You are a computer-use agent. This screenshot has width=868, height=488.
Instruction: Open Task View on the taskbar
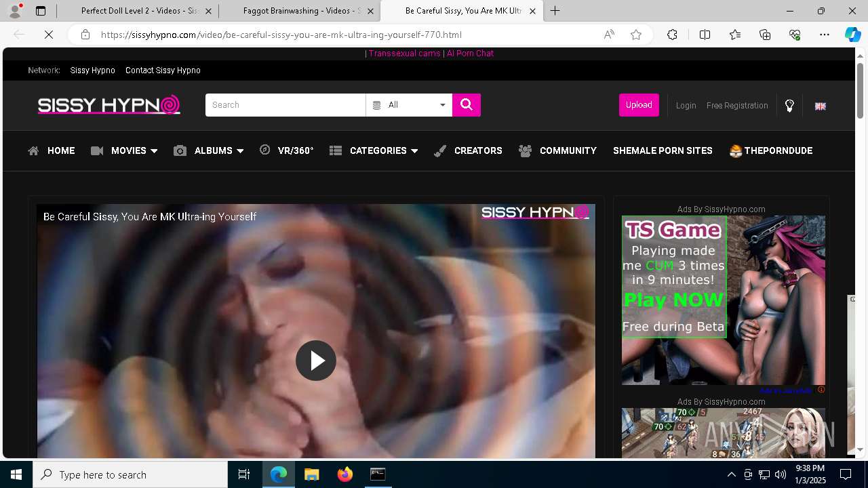pos(244,474)
